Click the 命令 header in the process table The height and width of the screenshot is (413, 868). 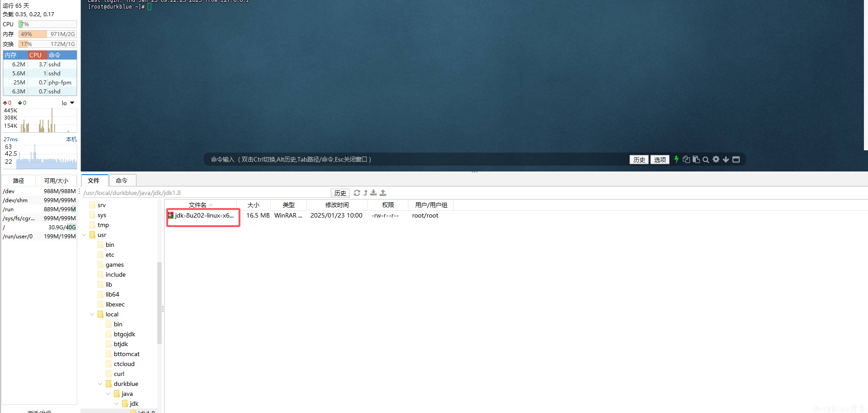tap(62, 55)
